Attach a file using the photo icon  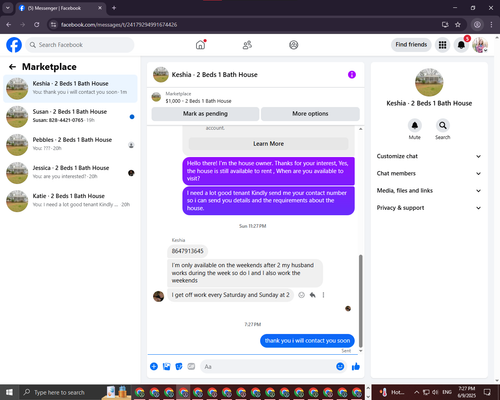pos(166,367)
